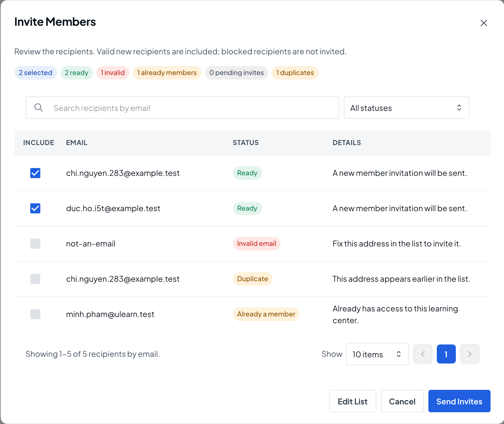This screenshot has height=424, width=504.
Task: Click 'Already has access to this learning center' text
Action: (x=395, y=314)
